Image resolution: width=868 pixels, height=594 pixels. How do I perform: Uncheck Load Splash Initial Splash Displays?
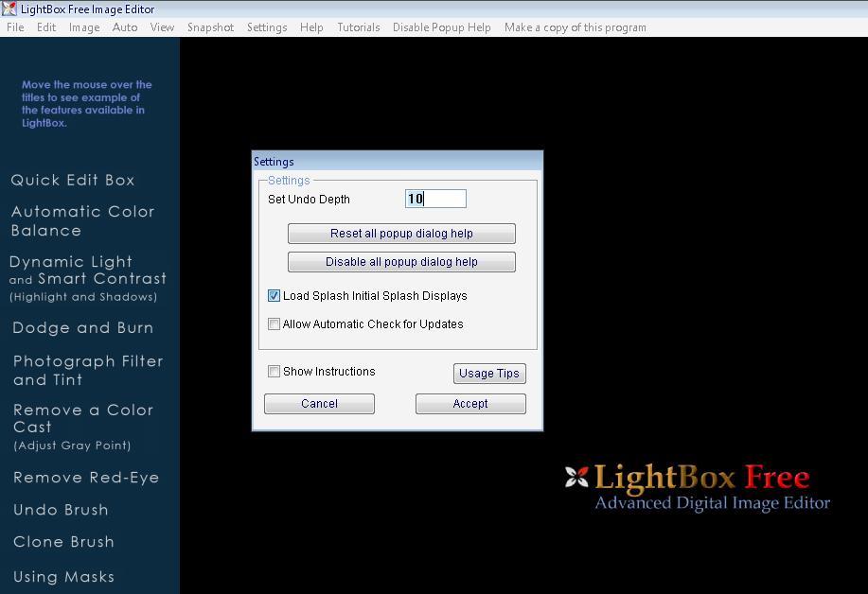(274, 295)
